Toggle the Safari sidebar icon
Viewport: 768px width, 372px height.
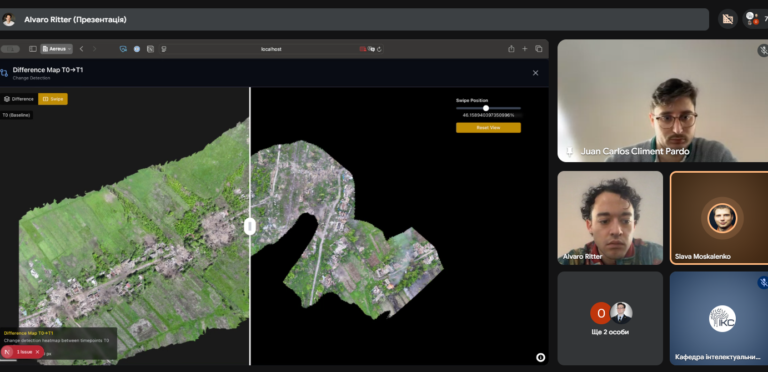click(33, 49)
